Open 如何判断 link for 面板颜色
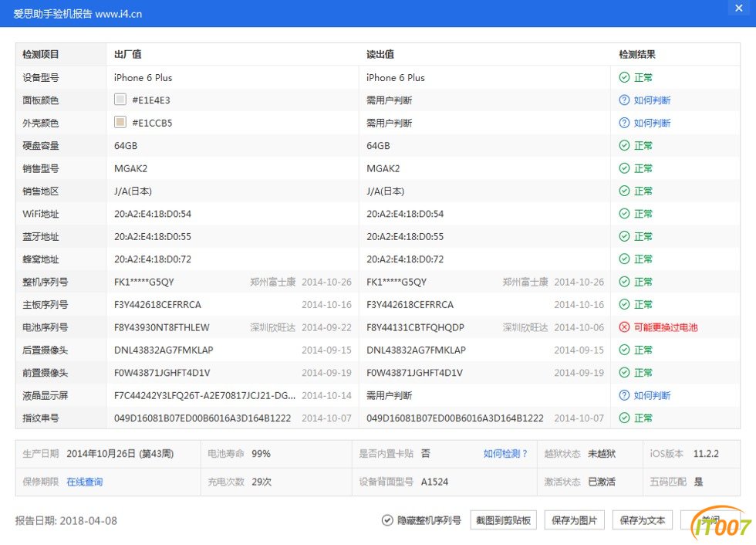The width and height of the screenshot is (756, 545). [653, 100]
